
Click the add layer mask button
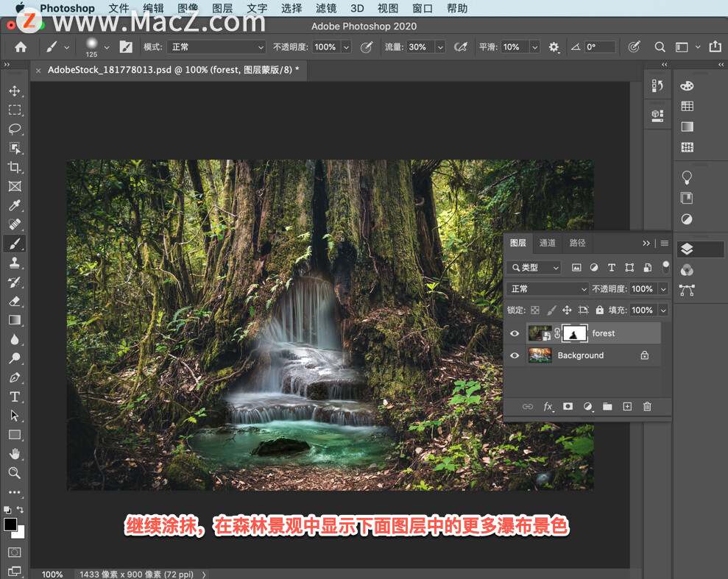[x=568, y=406]
